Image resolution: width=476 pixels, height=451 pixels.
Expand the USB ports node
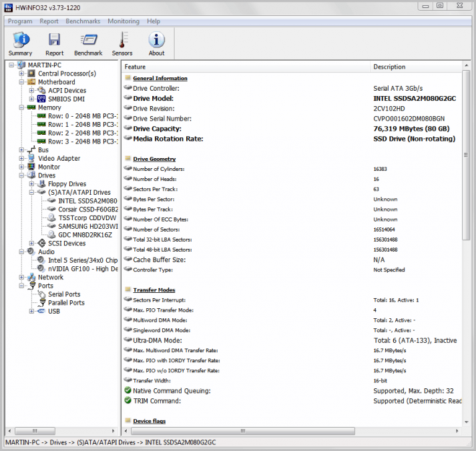tap(31, 311)
